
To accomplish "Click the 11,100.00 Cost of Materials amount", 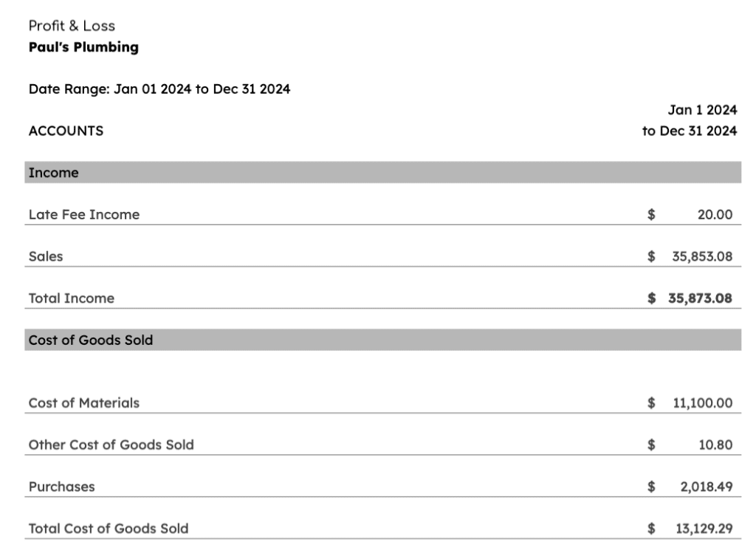I will click(702, 403).
